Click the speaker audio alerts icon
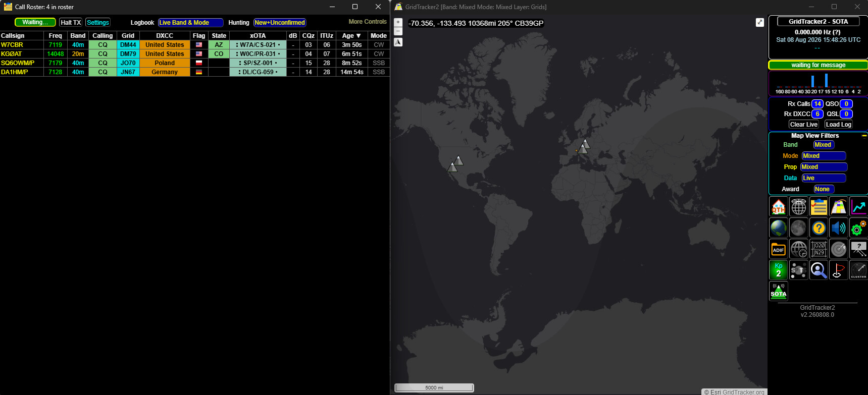 [x=839, y=228]
